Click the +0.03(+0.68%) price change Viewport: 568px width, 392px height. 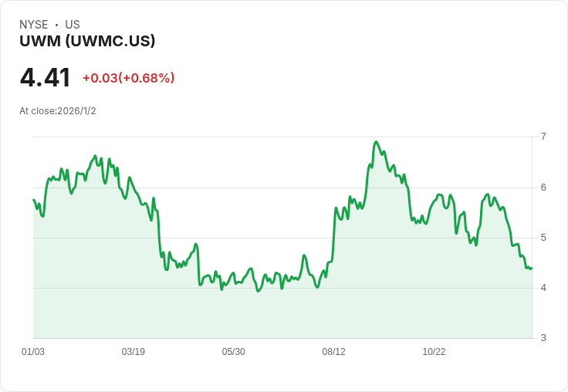click(129, 78)
